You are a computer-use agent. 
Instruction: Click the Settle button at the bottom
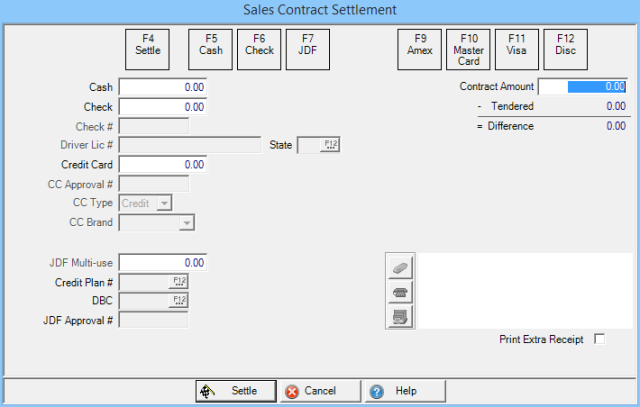[234, 391]
